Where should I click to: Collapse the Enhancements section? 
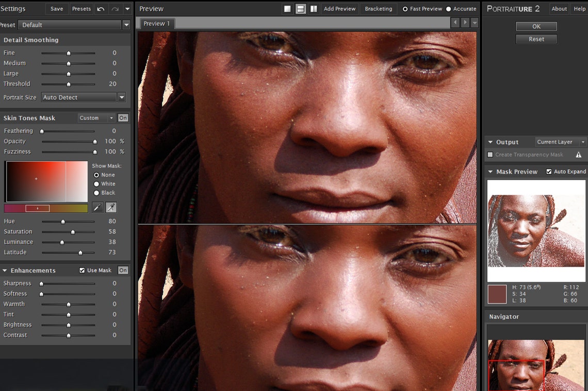tap(5, 270)
